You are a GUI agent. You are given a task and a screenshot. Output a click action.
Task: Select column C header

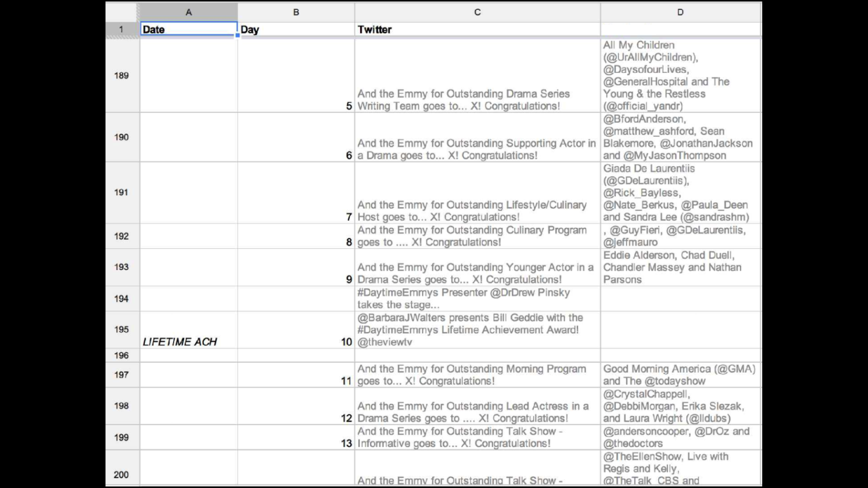[x=477, y=12]
